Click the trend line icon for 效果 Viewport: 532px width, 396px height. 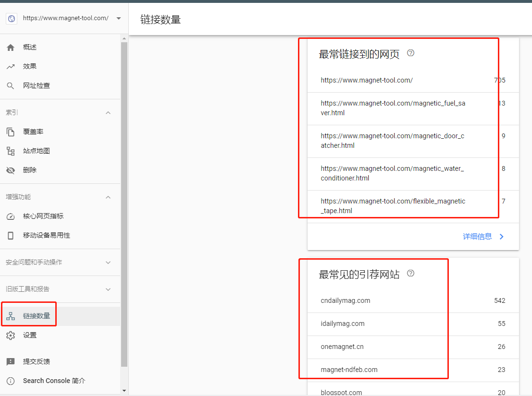coord(11,66)
